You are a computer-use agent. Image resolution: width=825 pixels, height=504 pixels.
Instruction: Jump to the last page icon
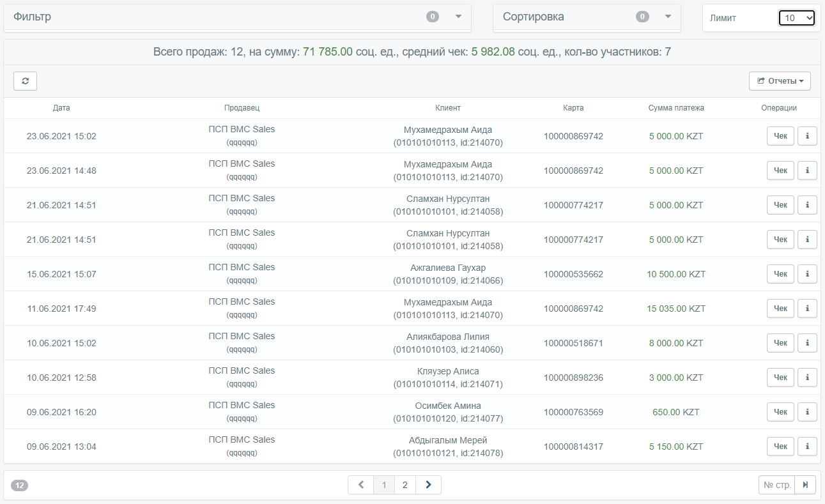pyautogui.click(x=805, y=485)
